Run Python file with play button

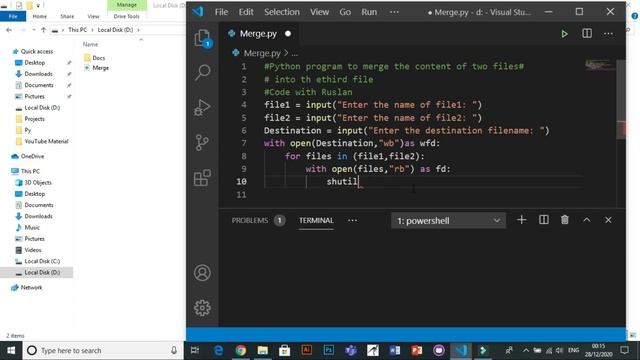[x=564, y=34]
